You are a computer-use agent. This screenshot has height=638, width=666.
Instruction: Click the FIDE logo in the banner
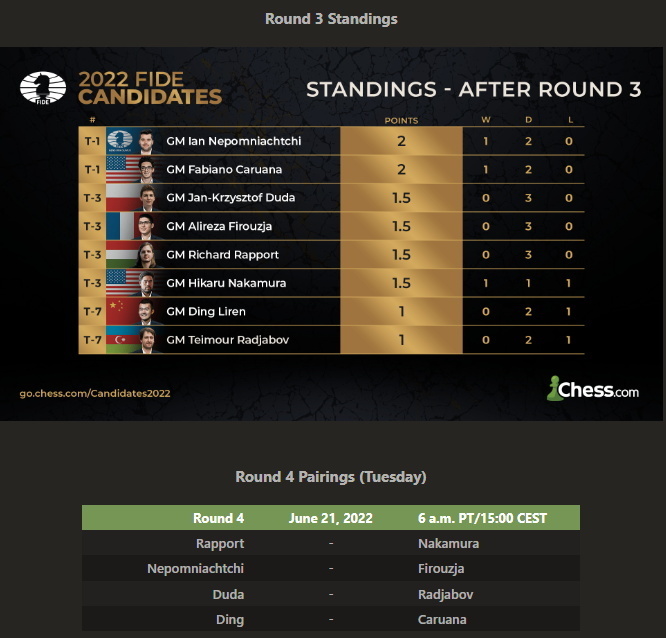pos(43,88)
